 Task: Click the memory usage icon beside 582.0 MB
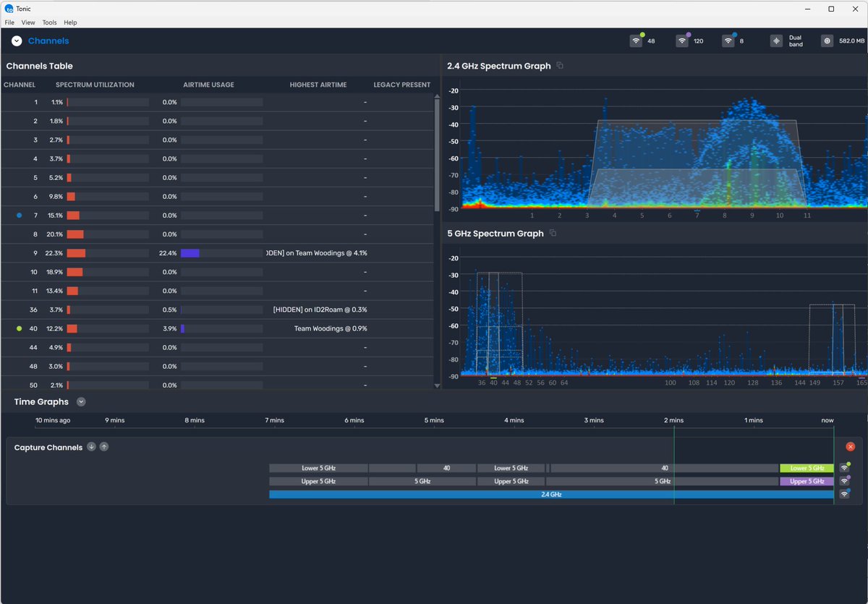click(827, 41)
